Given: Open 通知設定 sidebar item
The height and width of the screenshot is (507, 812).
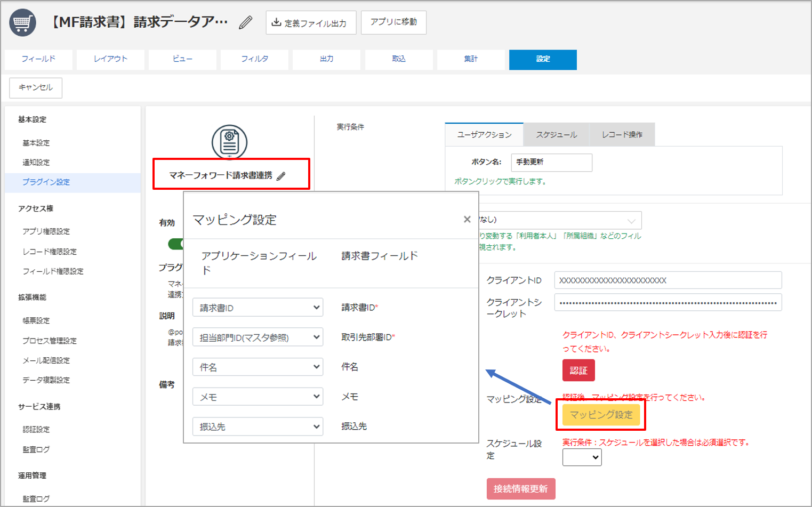Looking at the screenshot, I should tap(36, 163).
